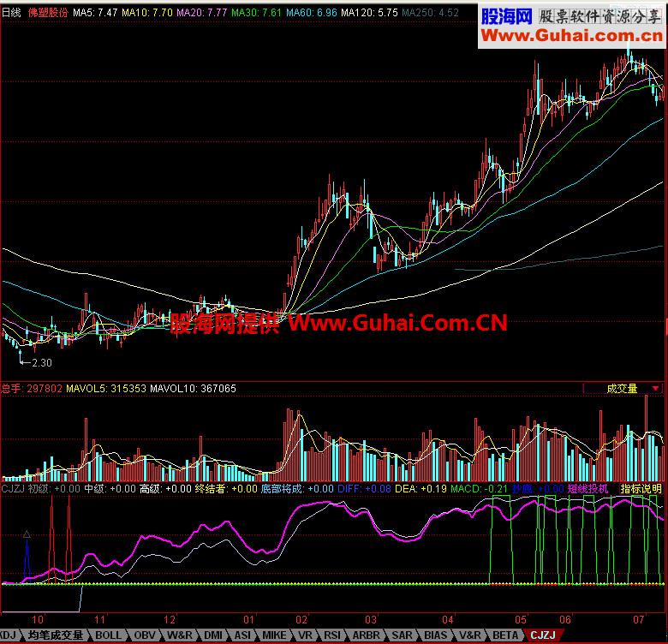Click the MACD: -0.21 value
This screenshot has height=644, width=668.
480,488
